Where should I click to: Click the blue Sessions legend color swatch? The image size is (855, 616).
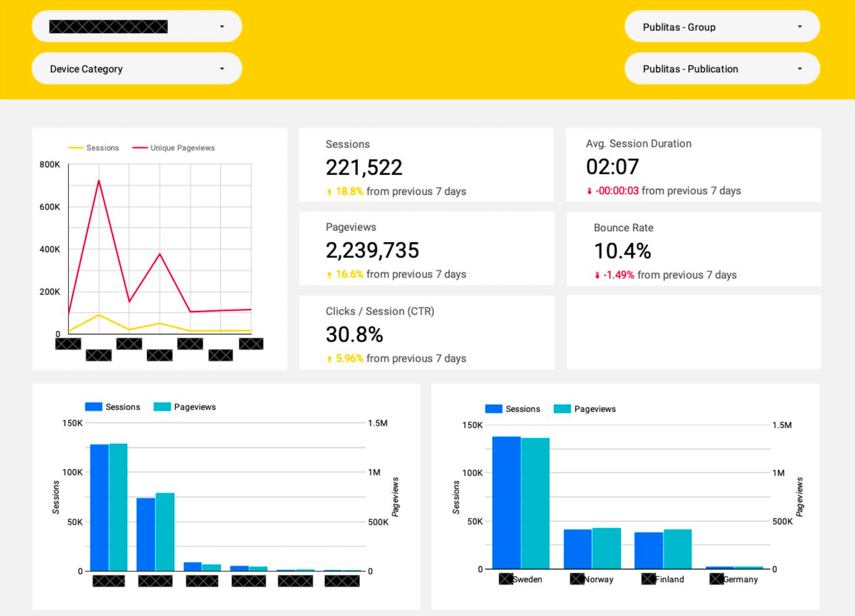coord(93,407)
